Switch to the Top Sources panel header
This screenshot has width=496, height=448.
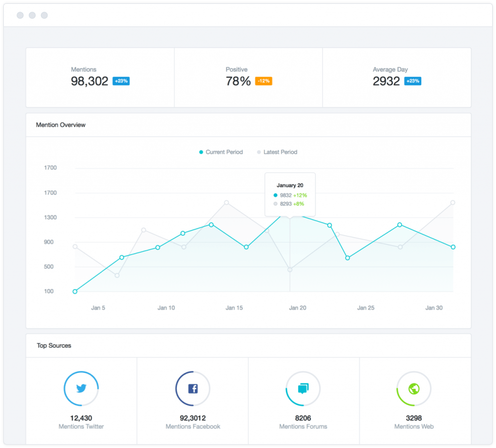point(53,345)
